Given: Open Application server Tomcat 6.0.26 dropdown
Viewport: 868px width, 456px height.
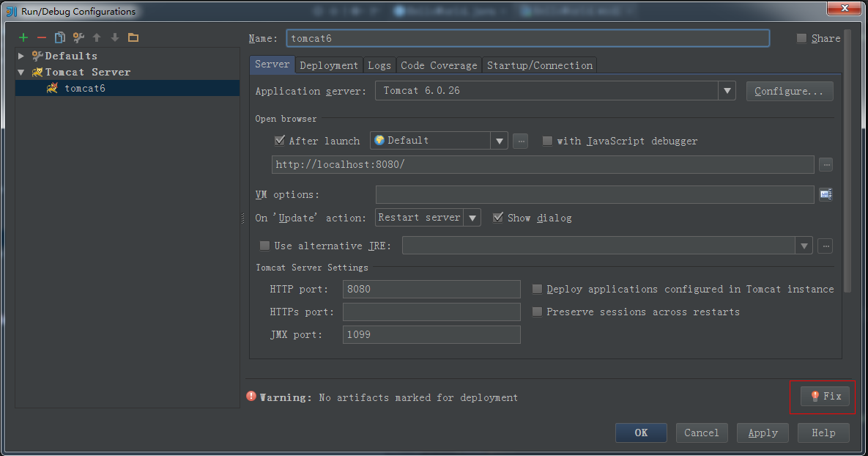Looking at the screenshot, I should click(727, 91).
